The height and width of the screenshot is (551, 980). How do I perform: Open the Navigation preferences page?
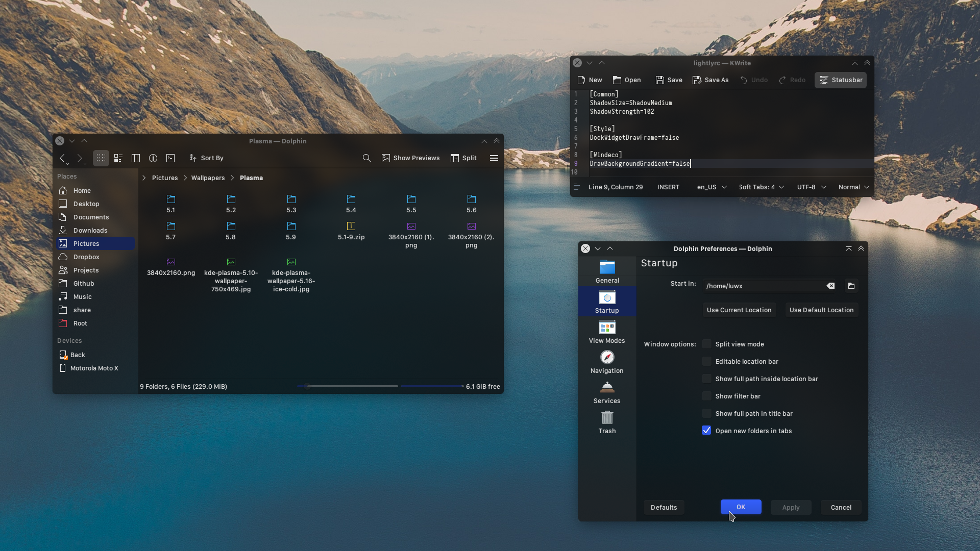tap(607, 362)
